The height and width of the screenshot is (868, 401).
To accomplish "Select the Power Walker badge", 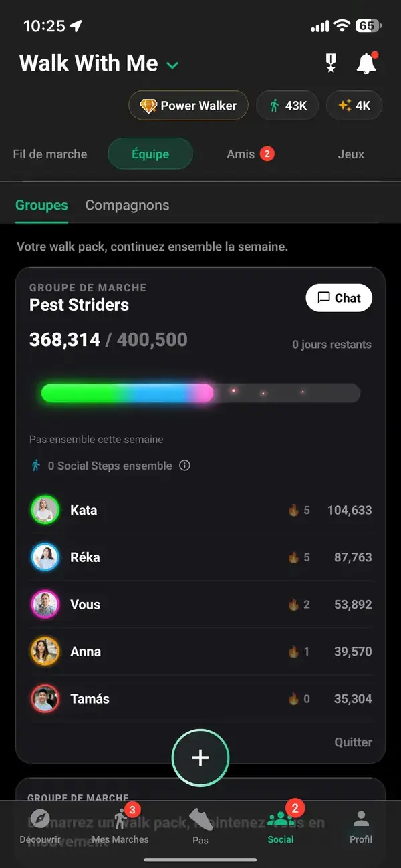I will pyautogui.click(x=188, y=106).
